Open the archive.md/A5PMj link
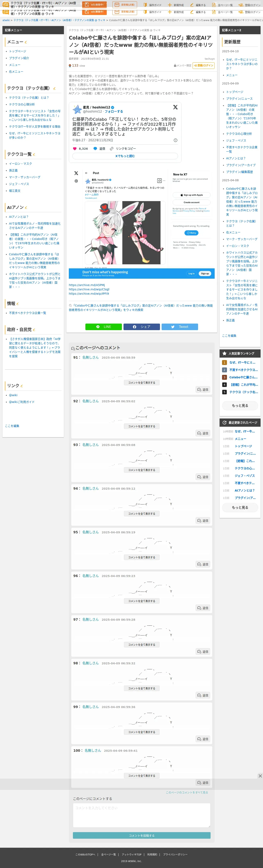263x868 pixels. click(x=87, y=285)
